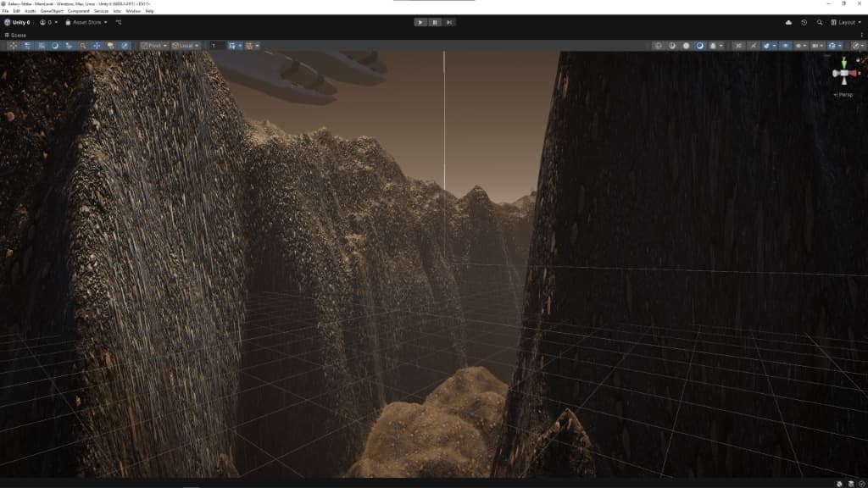
Task: Toggle hidden objects visibility in Scene toolbar
Action: click(x=786, y=46)
